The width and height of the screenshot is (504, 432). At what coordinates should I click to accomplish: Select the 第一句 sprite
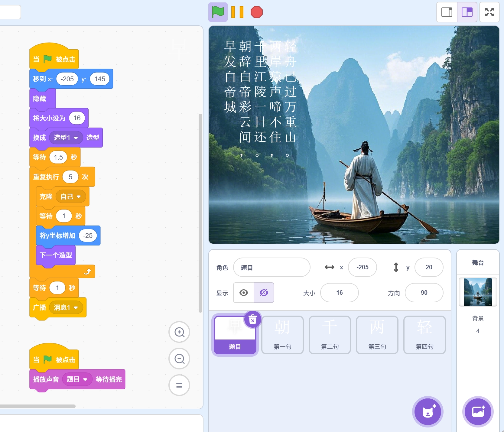[x=282, y=335]
